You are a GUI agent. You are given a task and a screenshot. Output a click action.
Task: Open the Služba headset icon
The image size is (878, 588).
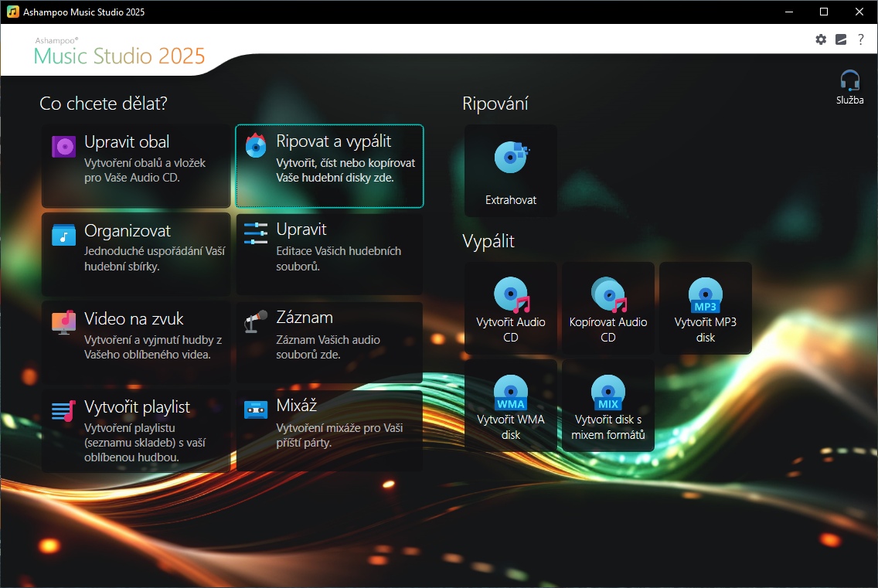click(x=849, y=80)
